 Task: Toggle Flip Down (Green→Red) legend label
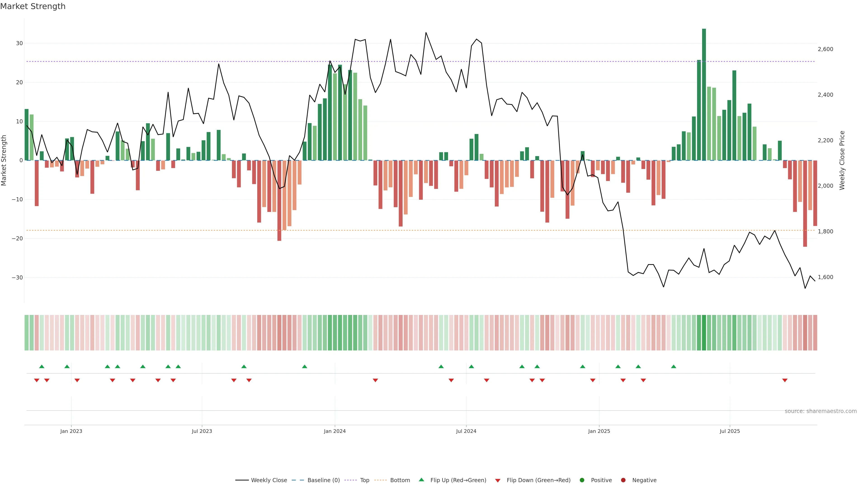[538, 480]
